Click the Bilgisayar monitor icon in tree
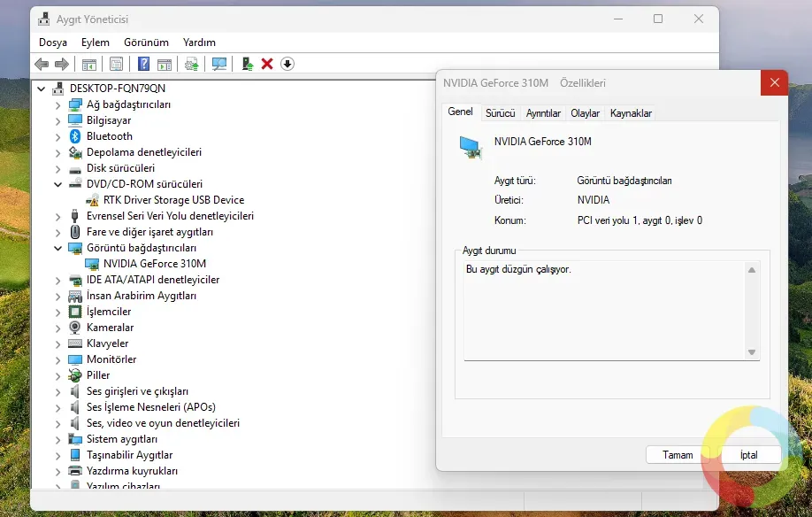The image size is (812, 517). [75, 120]
